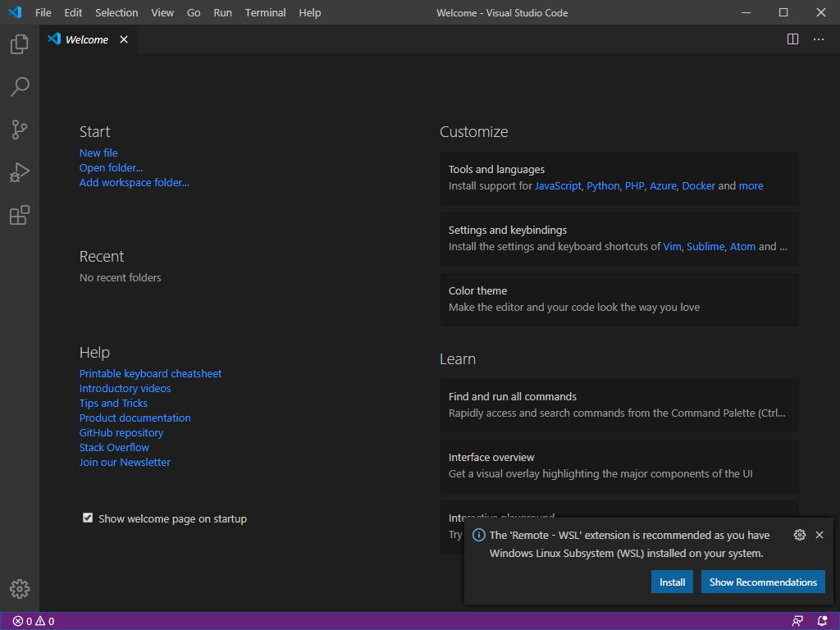Dismiss the Remote WSL notification
Viewport: 840px width, 630px height.
[x=819, y=534]
